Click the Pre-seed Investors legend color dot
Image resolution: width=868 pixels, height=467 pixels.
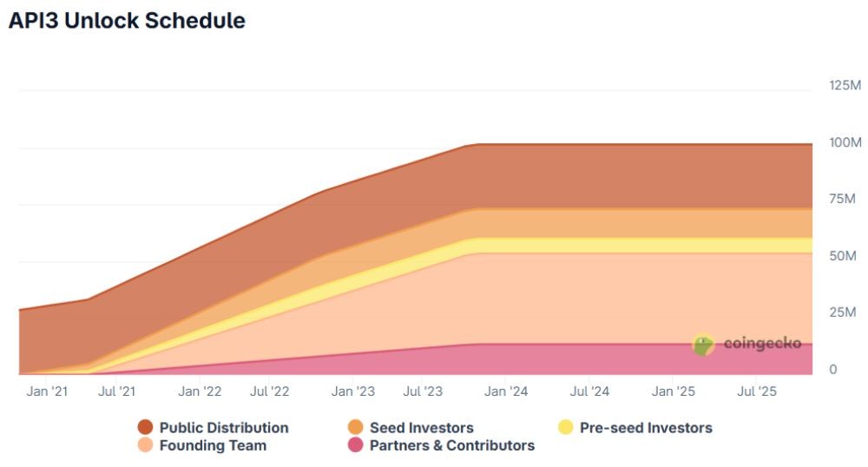point(565,427)
